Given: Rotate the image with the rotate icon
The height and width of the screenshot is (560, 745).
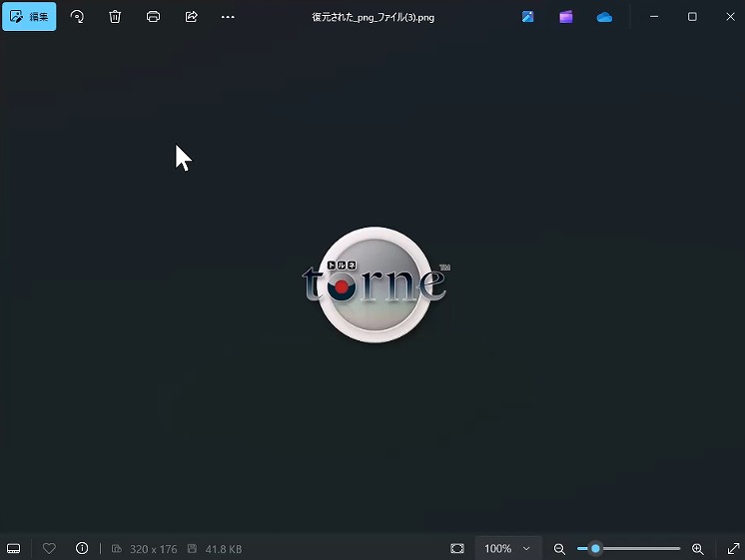Looking at the screenshot, I should (x=77, y=17).
